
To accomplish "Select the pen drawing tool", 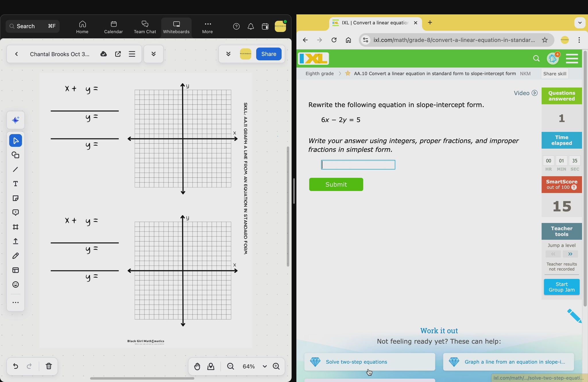I will click(x=16, y=256).
